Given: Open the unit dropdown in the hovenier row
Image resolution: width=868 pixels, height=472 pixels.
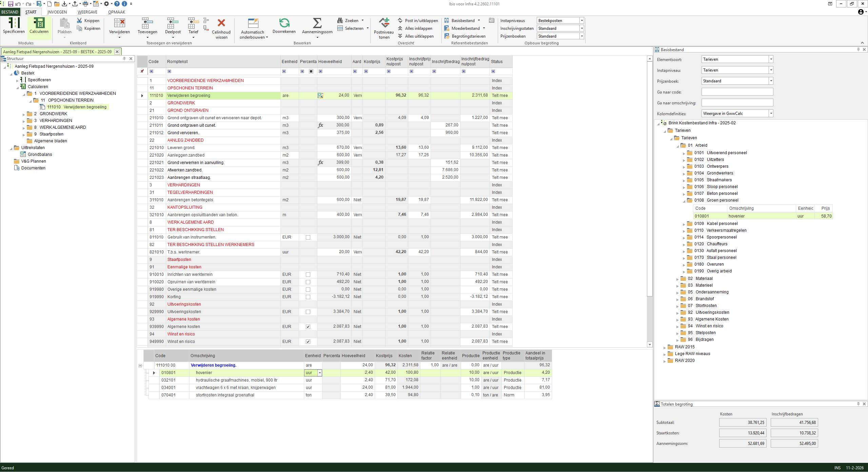Looking at the screenshot, I should 319,373.
